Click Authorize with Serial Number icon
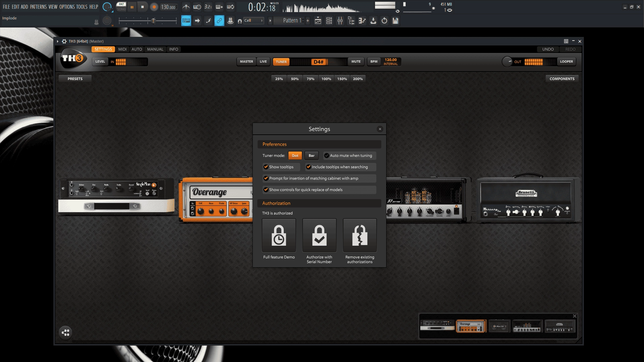This screenshot has width=644, height=362. [x=319, y=235]
